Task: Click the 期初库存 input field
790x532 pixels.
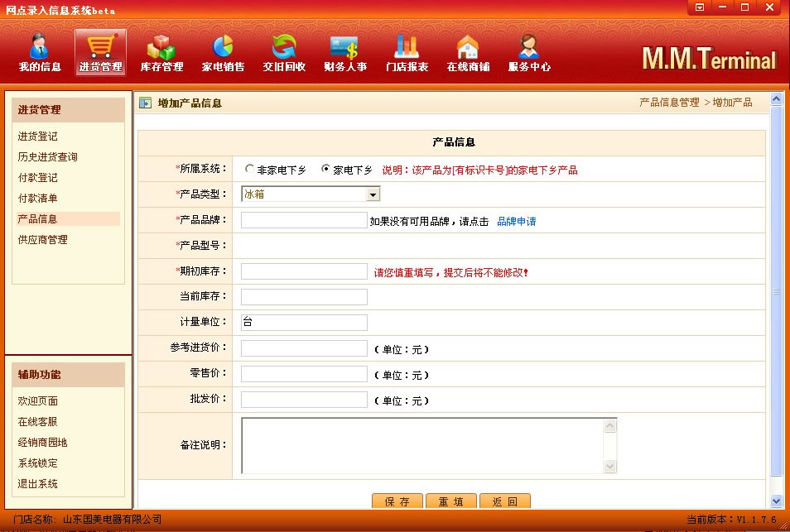Action: [304, 271]
